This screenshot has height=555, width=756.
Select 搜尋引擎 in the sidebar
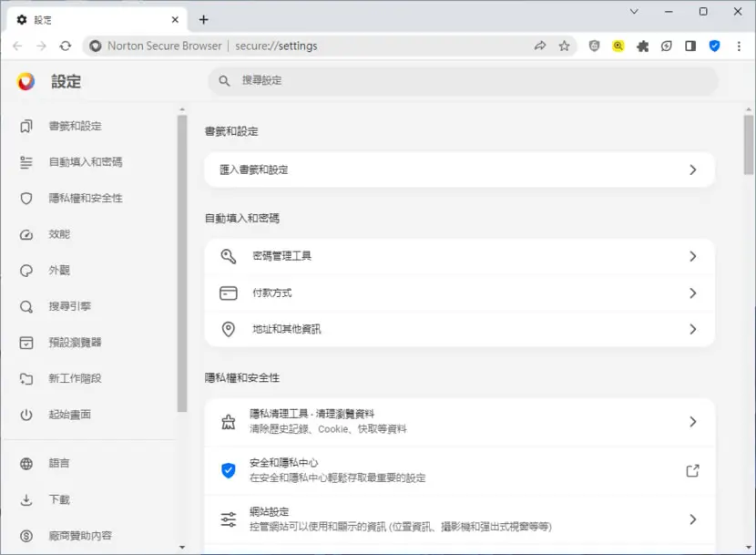pyautogui.click(x=70, y=306)
